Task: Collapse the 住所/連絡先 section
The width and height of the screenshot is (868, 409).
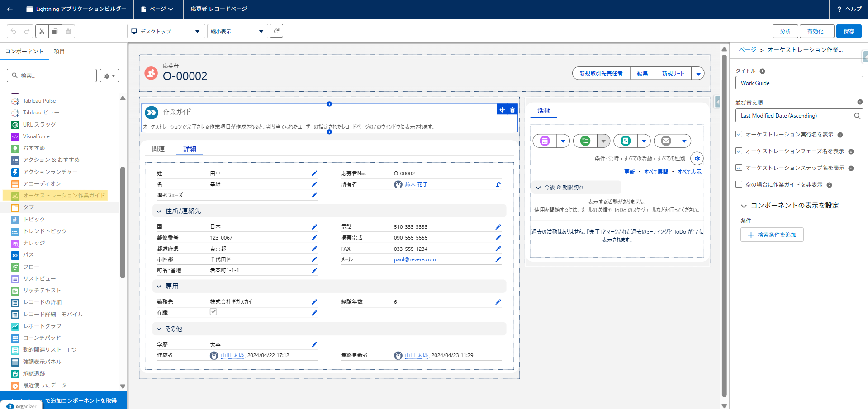Action: click(159, 211)
